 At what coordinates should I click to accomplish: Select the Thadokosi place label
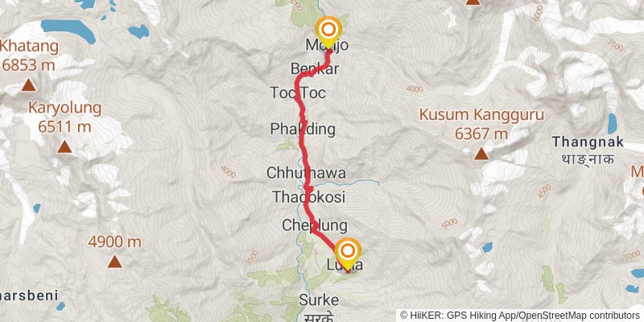[x=309, y=197]
